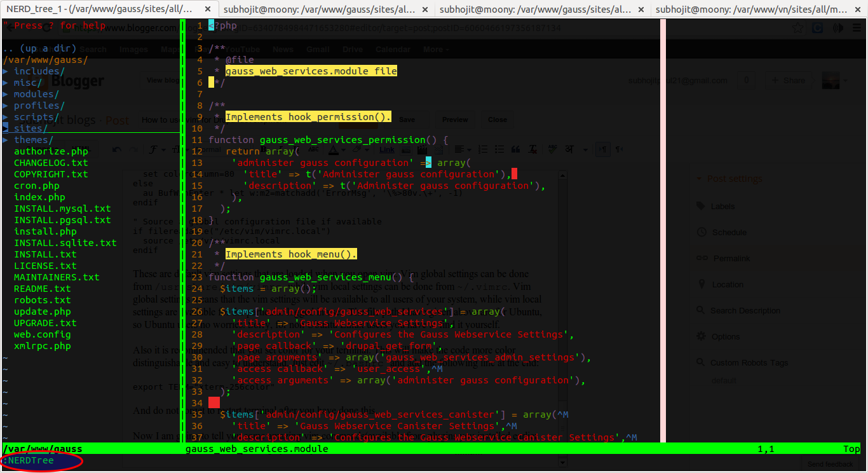Screen dimensions: 868x473
Task: Place cursor on 'function gauss_web_services_permission()' line
Action: [329, 140]
